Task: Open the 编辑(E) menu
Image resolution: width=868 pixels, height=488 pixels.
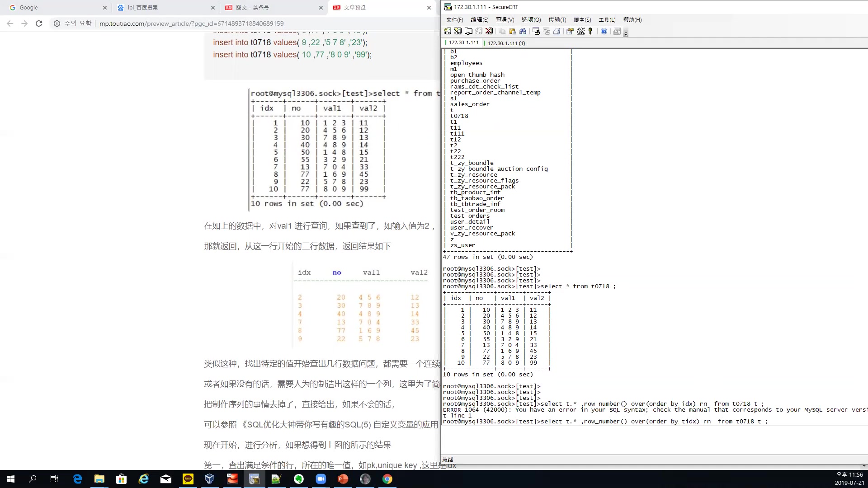Action: point(479,20)
